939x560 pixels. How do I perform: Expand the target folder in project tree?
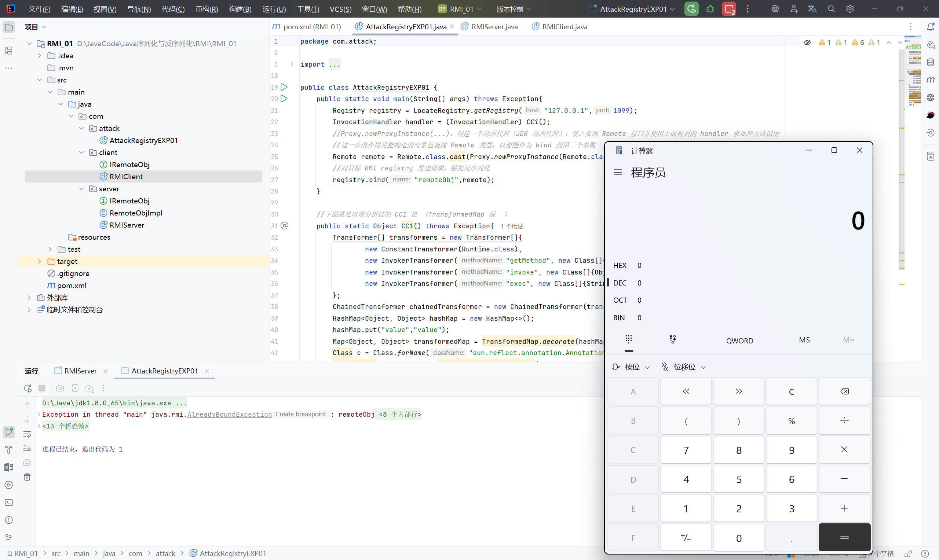click(x=39, y=261)
